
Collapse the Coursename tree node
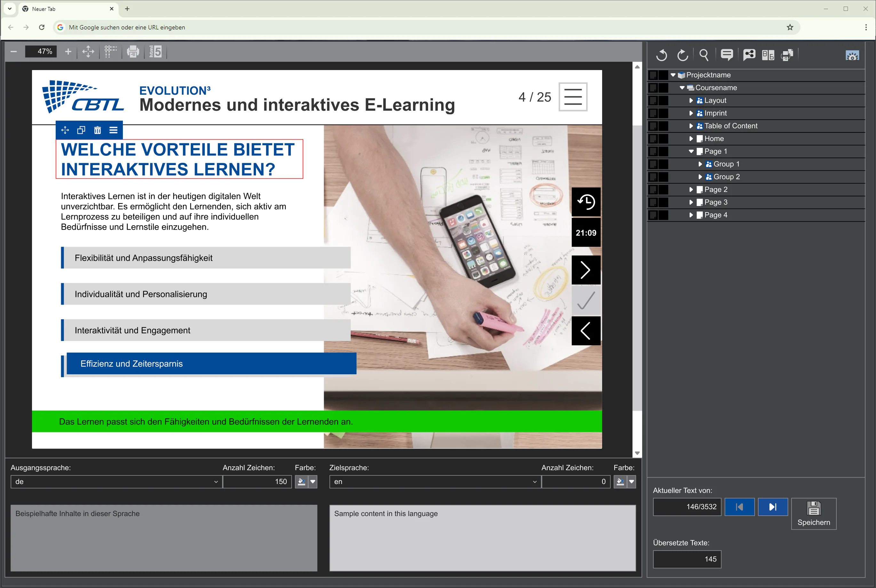tap(682, 88)
